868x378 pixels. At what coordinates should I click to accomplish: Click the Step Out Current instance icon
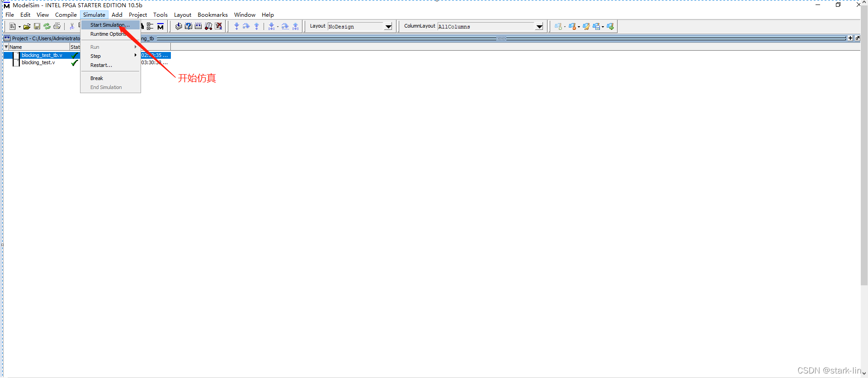(295, 26)
